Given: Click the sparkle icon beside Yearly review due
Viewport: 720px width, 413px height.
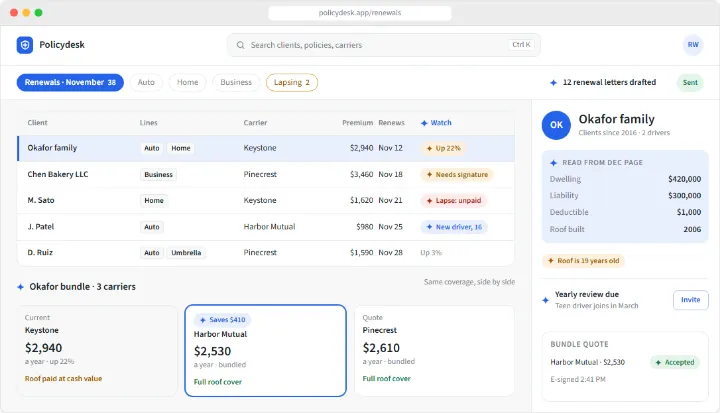Looking at the screenshot, I should 546,300.
